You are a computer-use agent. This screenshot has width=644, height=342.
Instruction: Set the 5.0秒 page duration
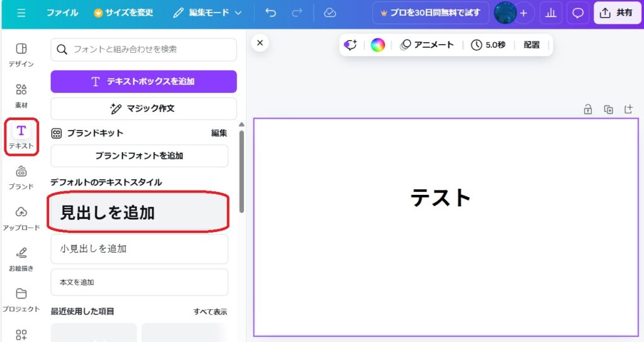(x=488, y=45)
